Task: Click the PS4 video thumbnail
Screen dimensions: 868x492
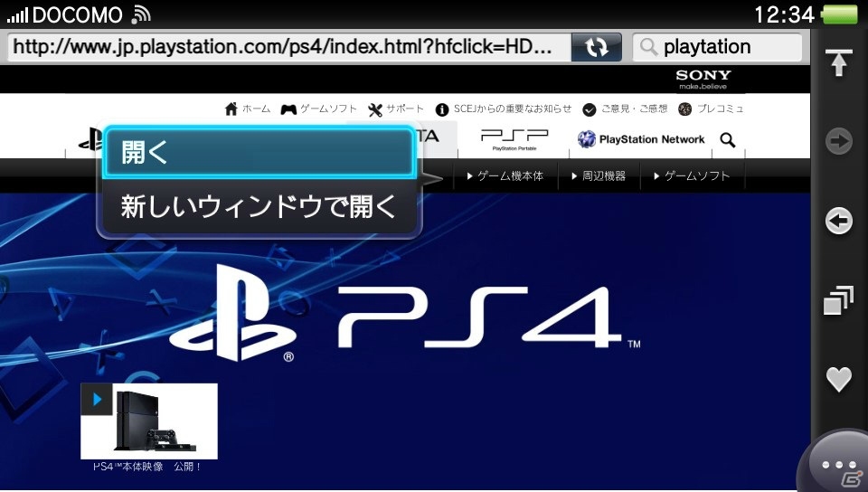Action: [149, 421]
